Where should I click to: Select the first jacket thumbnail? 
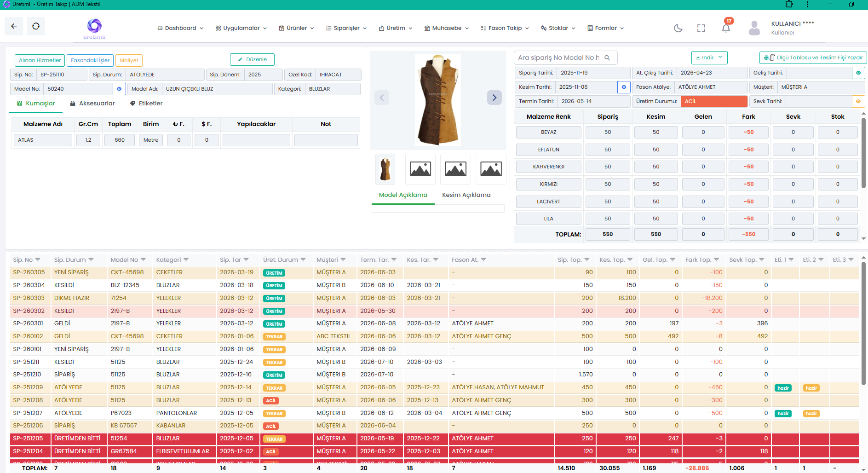click(385, 169)
